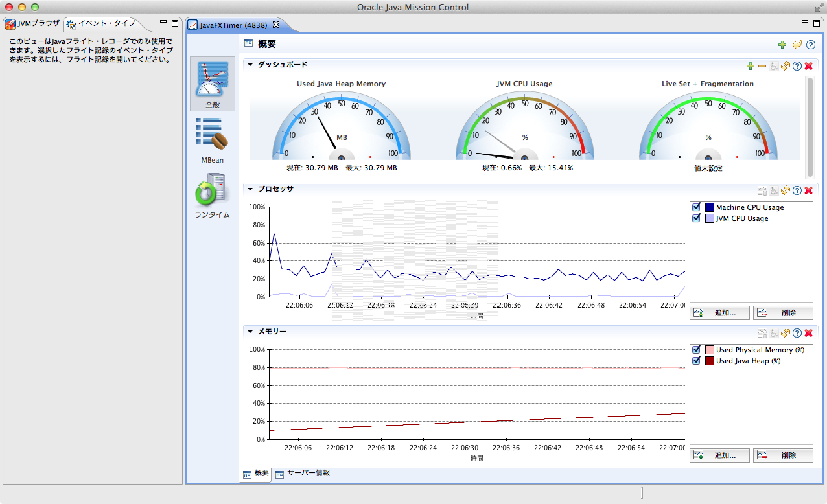Click the ダッシュボード vertical scrollbar
This screenshot has height=504, width=827.
(x=809, y=126)
